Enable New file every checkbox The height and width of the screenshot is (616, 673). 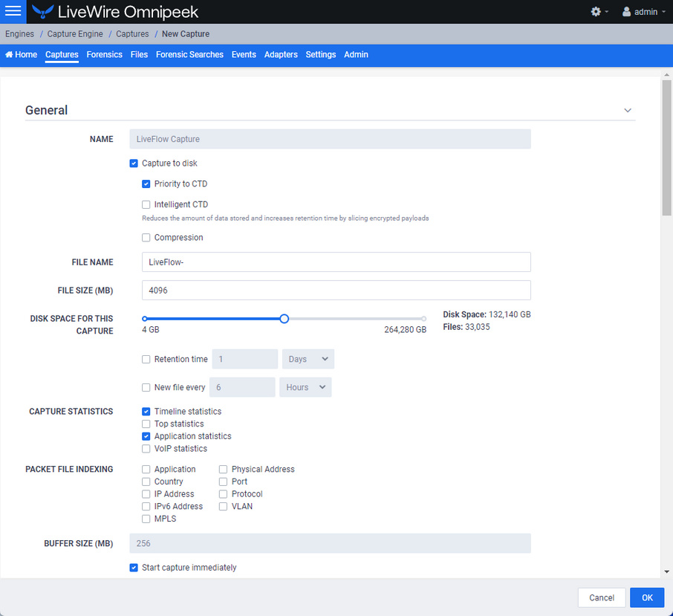(x=146, y=387)
